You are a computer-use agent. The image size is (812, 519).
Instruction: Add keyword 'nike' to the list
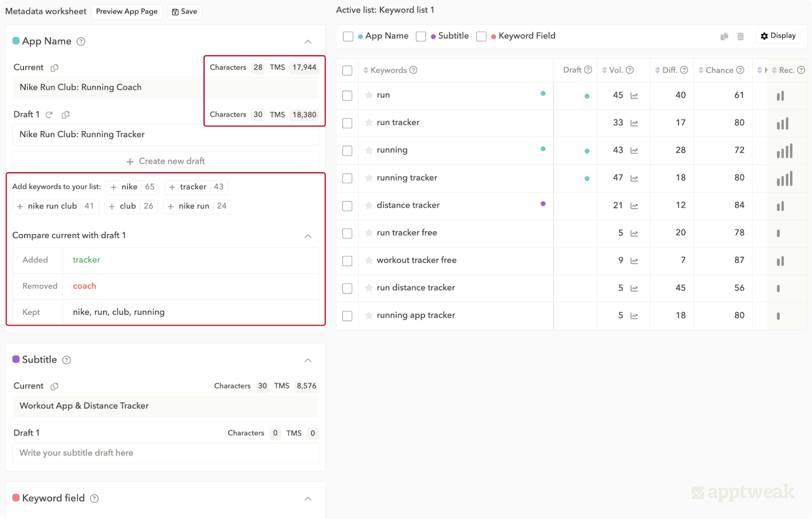pyautogui.click(x=132, y=187)
